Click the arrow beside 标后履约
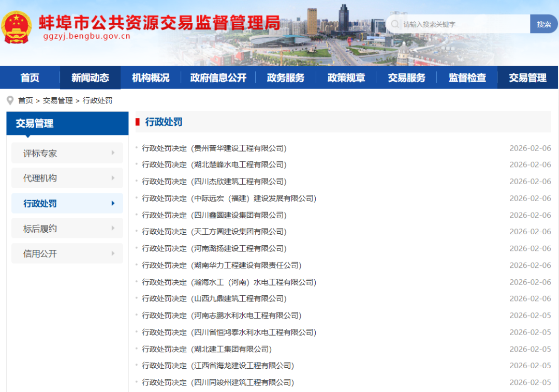The image size is (559, 392). click(x=113, y=229)
